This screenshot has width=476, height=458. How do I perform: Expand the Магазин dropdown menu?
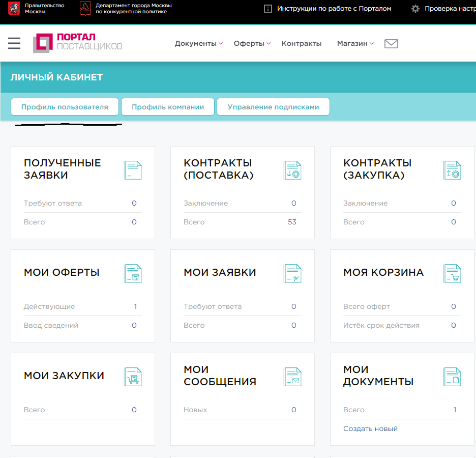355,44
